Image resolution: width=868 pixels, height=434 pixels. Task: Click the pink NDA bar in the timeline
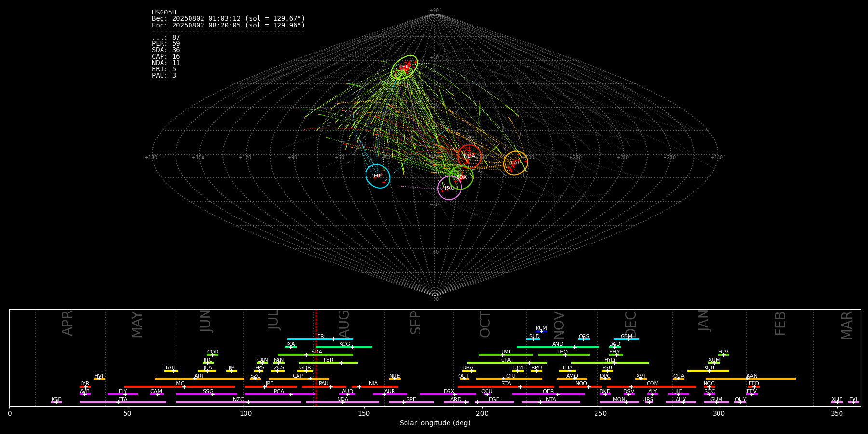point(342,402)
